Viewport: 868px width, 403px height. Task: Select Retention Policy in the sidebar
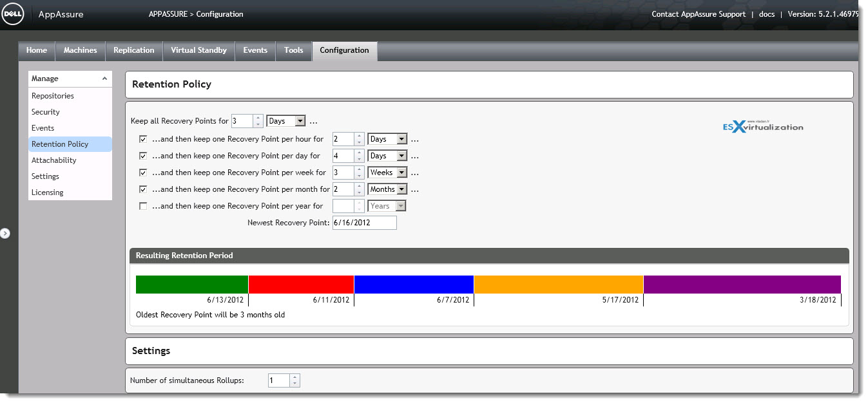(x=70, y=144)
